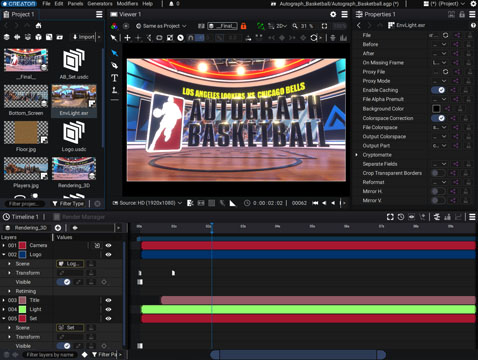
Task: Click the move tool in viewer toolbar
Action: (127, 38)
